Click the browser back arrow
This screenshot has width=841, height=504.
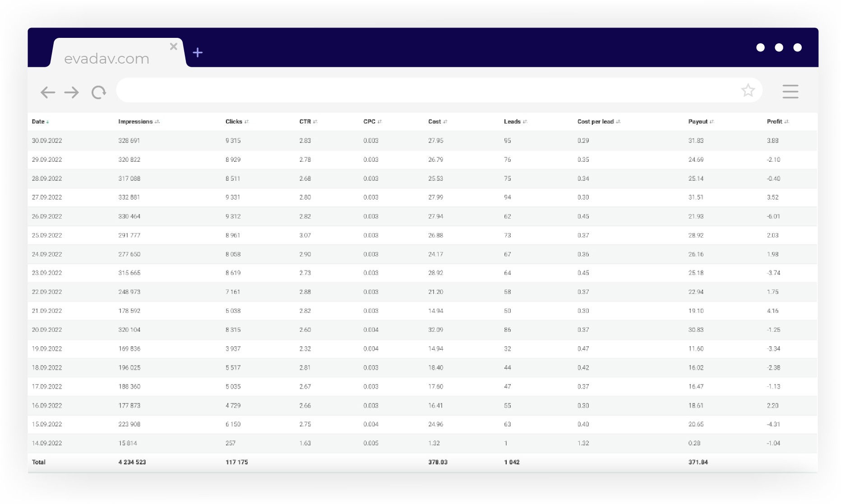tap(48, 92)
